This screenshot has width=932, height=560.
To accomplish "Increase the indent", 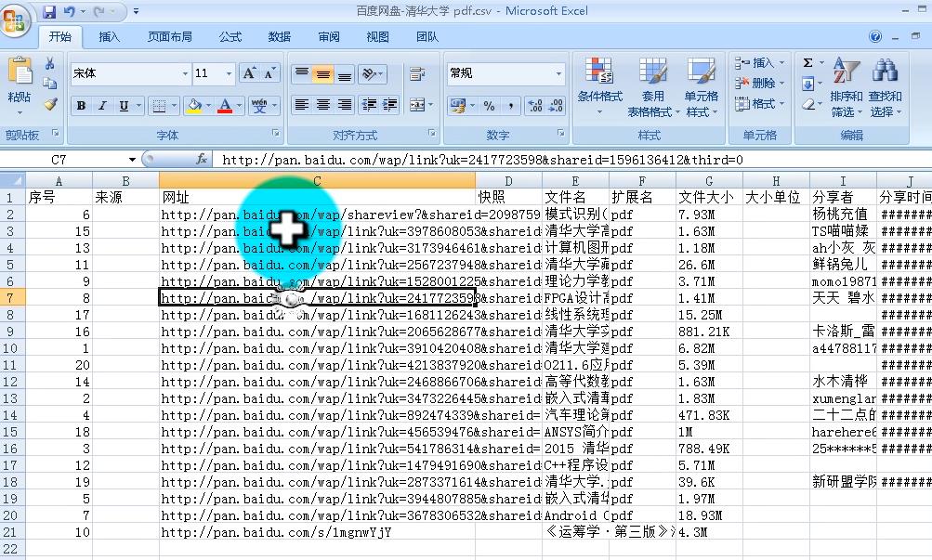I will [x=390, y=105].
